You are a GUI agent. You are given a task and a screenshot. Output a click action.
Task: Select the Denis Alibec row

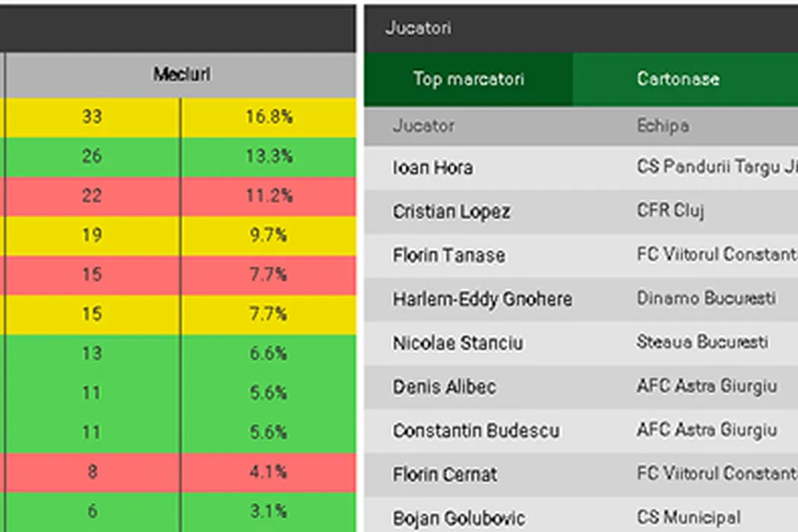444,387
